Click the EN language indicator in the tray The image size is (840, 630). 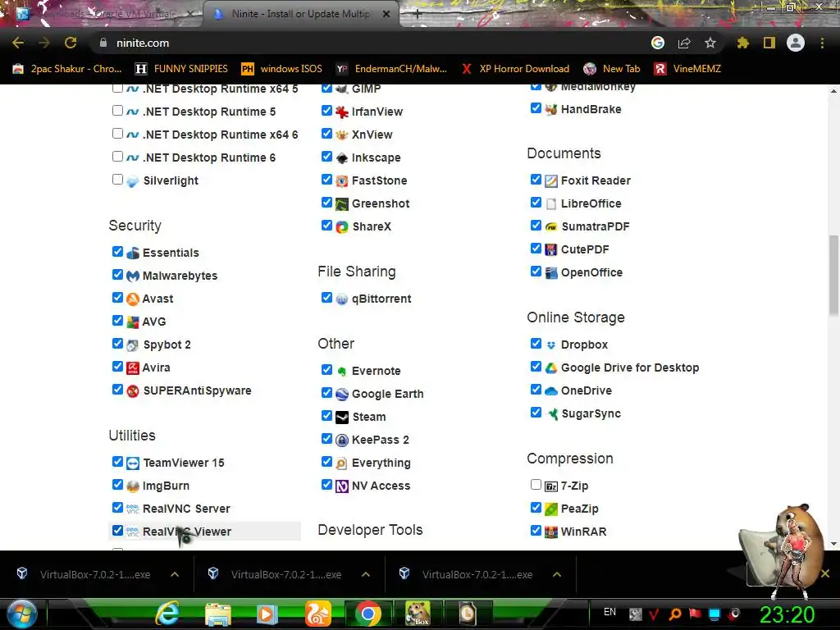pyautogui.click(x=609, y=612)
